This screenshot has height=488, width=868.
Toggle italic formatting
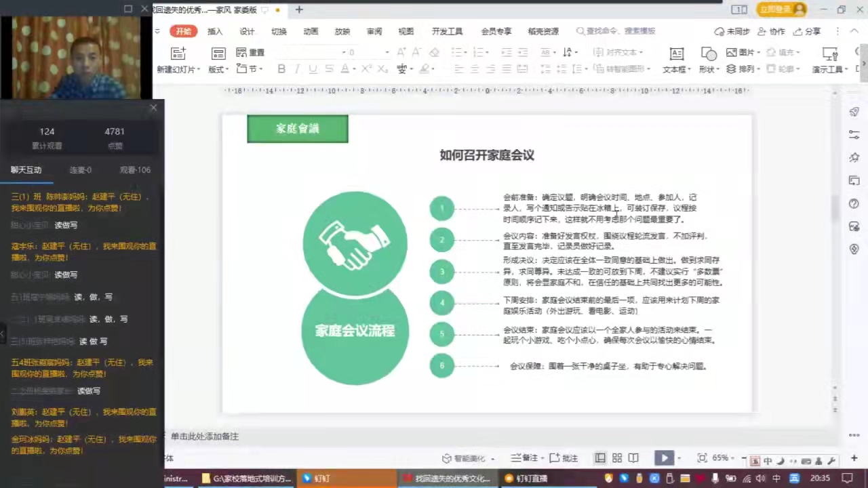(296, 68)
